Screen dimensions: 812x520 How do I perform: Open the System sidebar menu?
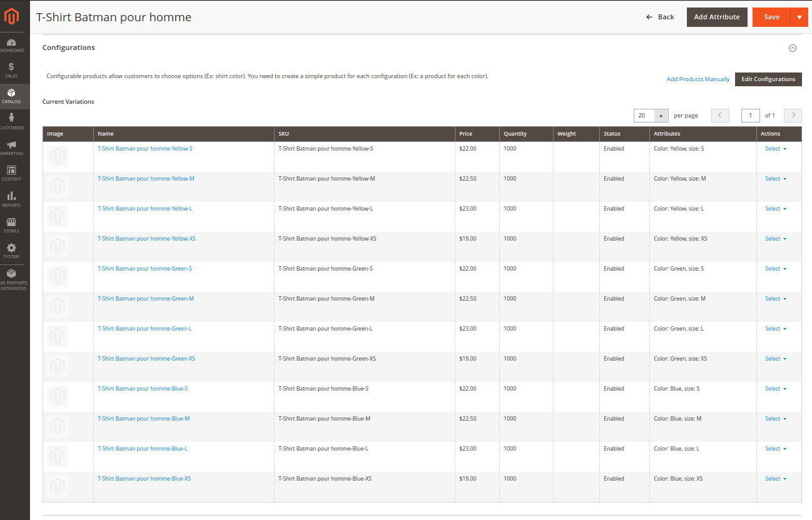pyautogui.click(x=11, y=251)
